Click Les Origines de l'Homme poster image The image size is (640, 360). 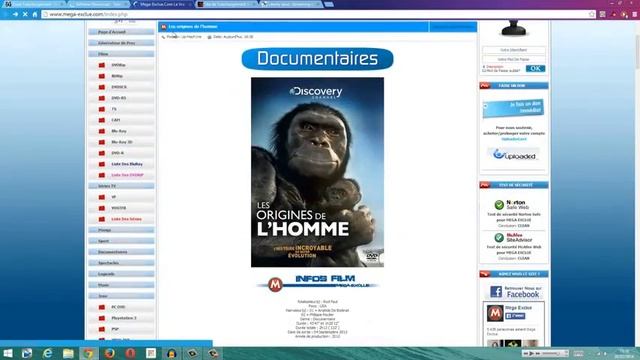pyautogui.click(x=318, y=172)
